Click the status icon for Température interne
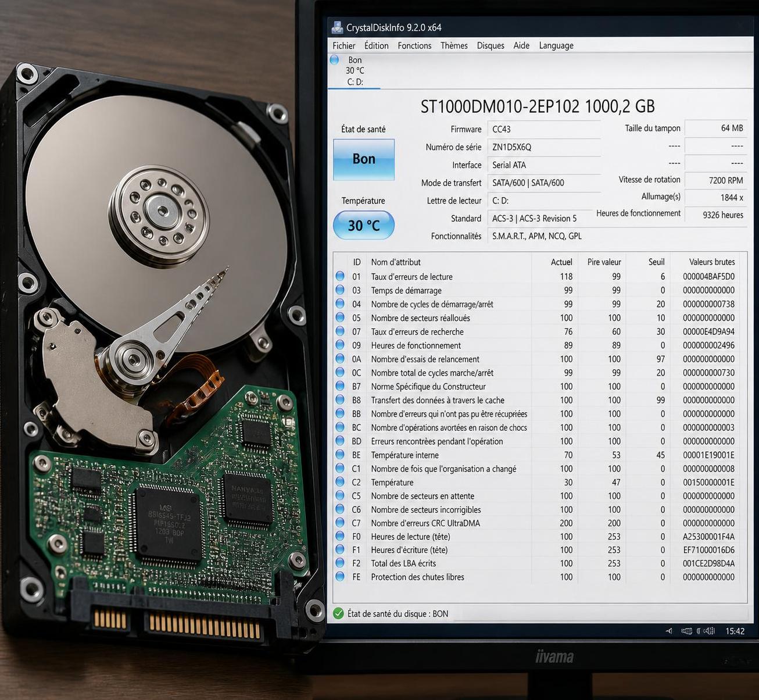This screenshot has height=700, width=759. pos(340,455)
